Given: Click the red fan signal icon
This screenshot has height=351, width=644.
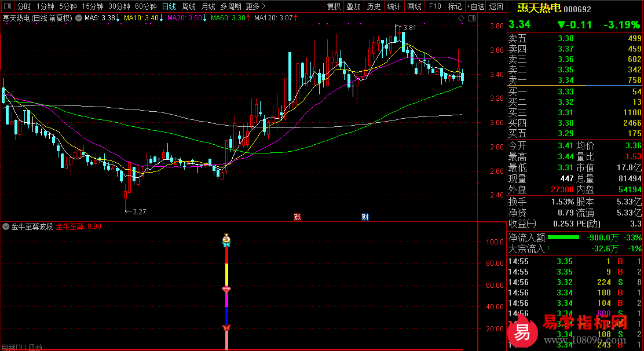Looking at the screenshot, I should click(x=226, y=290).
